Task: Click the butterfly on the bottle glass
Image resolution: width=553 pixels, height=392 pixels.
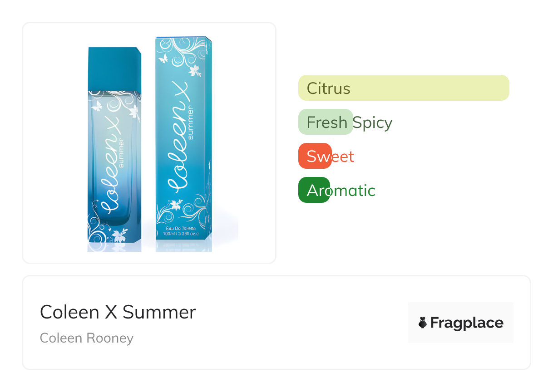Action: point(96,107)
